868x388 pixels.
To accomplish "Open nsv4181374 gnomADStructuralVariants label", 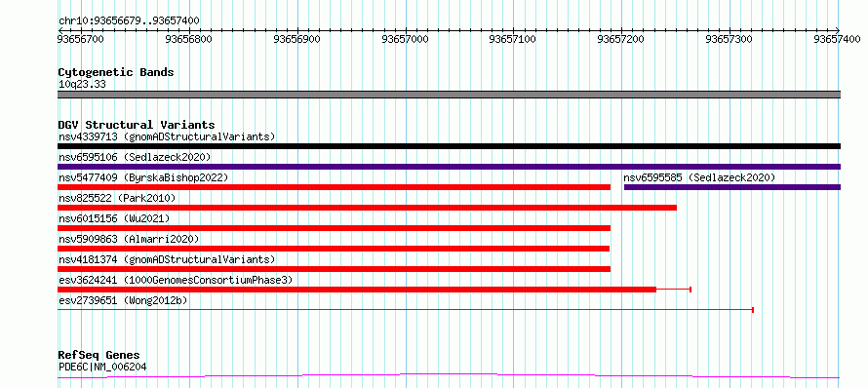I will point(167,259).
